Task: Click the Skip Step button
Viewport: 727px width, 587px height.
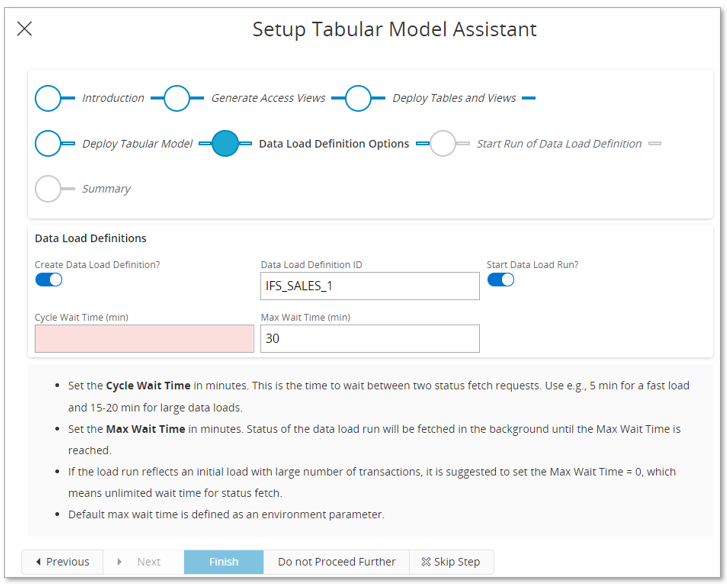Action: click(x=451, y=562)
